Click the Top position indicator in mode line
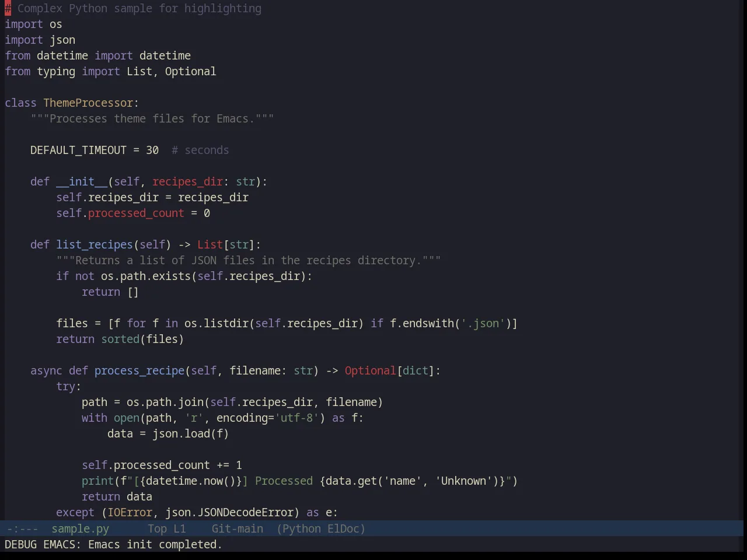This screenshot has height=560, width=747. click(x=157, y=528)
